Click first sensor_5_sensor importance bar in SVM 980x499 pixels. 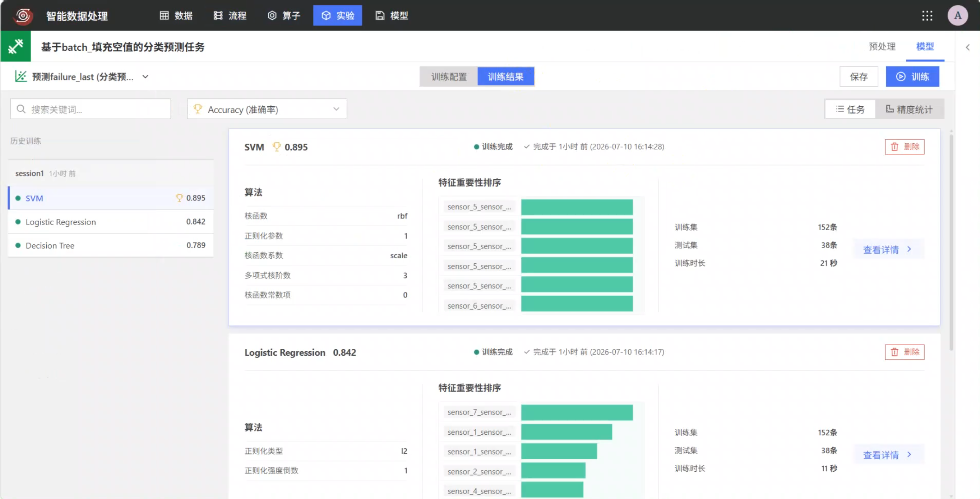click(576, 207)
